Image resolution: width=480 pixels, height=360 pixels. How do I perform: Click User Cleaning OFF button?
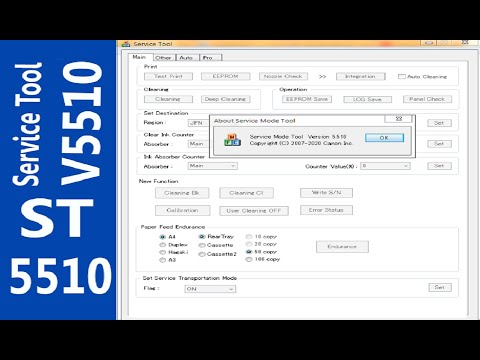point(254,211)
